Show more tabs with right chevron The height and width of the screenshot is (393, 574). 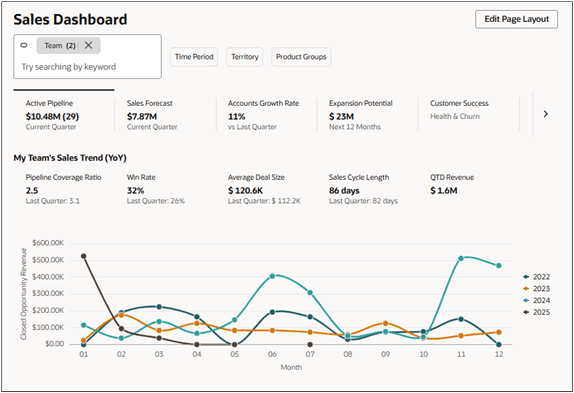point(545,114)
